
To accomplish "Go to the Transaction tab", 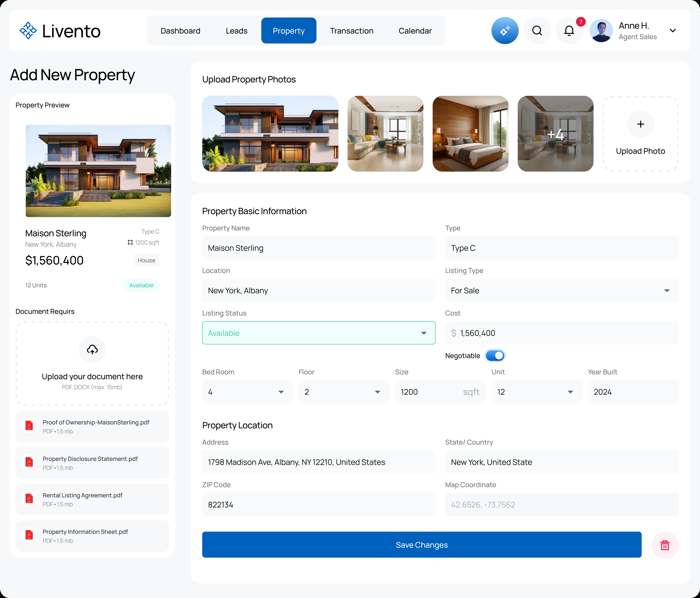I will pos(351,31).
